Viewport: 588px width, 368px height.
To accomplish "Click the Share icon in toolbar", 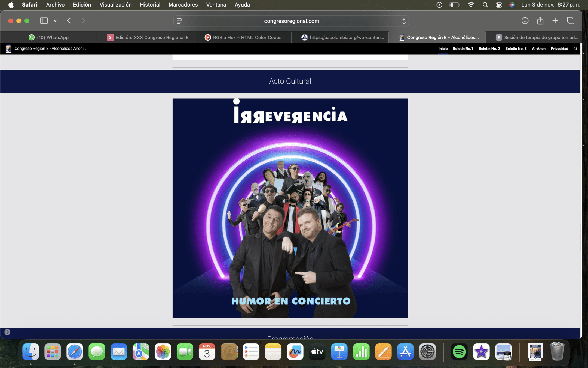I will 540,21.
